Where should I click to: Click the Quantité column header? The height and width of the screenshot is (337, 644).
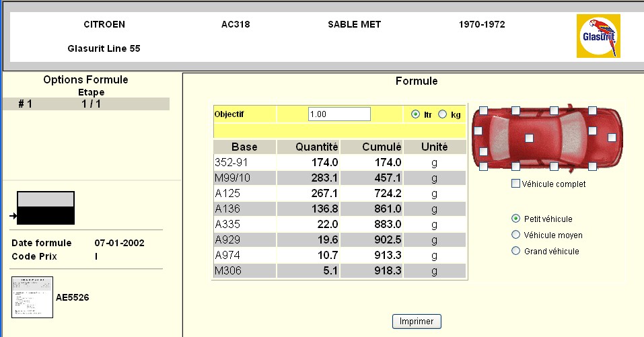point(308,147)
